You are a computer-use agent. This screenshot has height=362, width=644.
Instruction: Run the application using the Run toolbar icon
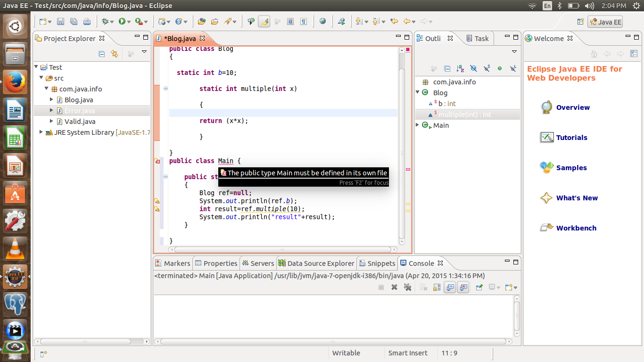coord(123,21)
